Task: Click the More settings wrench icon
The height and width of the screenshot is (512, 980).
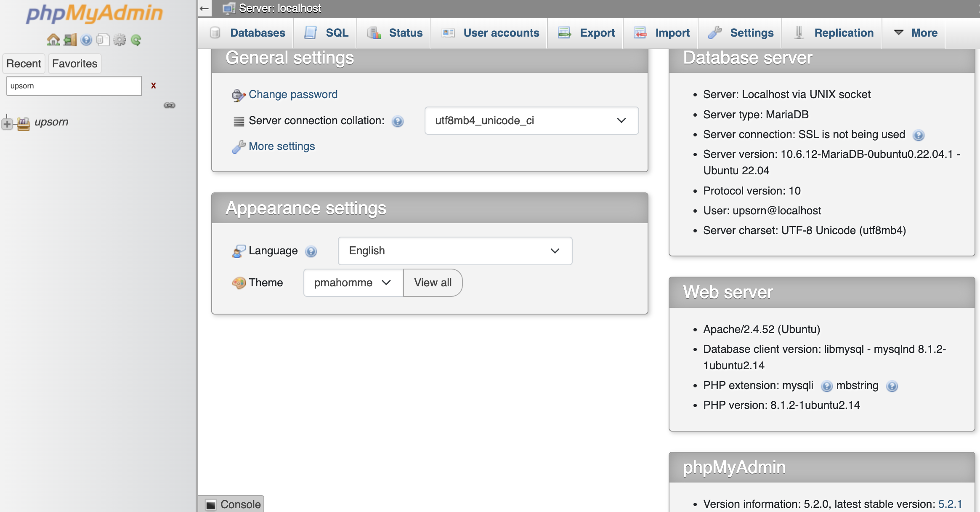Action: click(239, 147)
